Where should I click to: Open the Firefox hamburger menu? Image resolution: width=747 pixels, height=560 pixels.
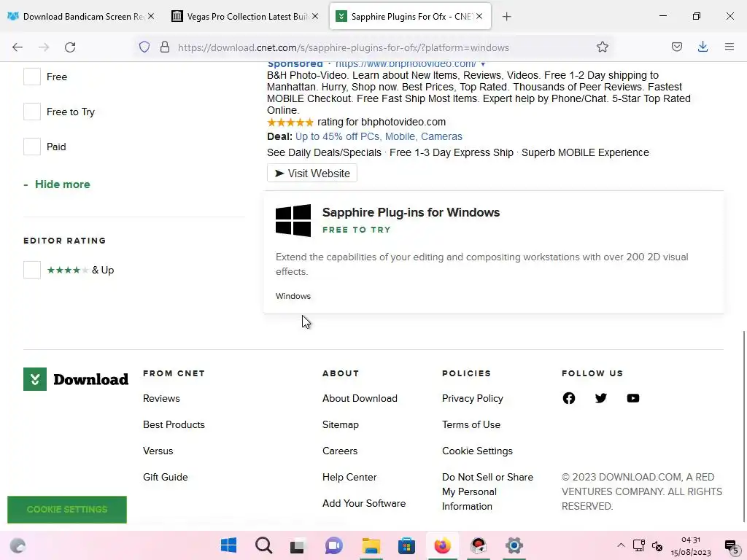pos(729,47)
